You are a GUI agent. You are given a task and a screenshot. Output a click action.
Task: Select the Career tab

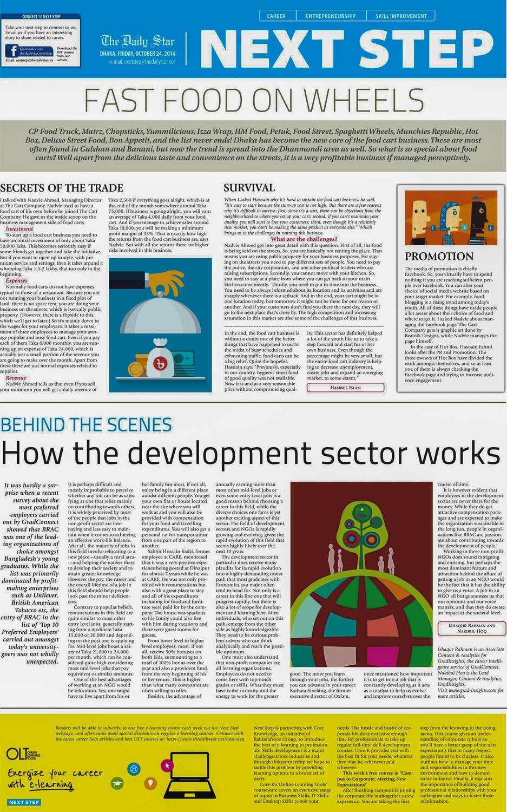[276, 16]
